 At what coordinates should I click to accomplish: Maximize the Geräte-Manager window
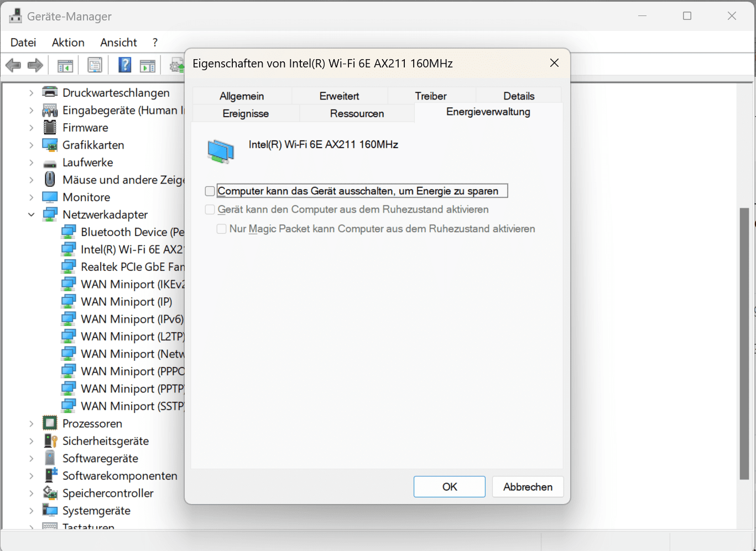tap(687, 16)
